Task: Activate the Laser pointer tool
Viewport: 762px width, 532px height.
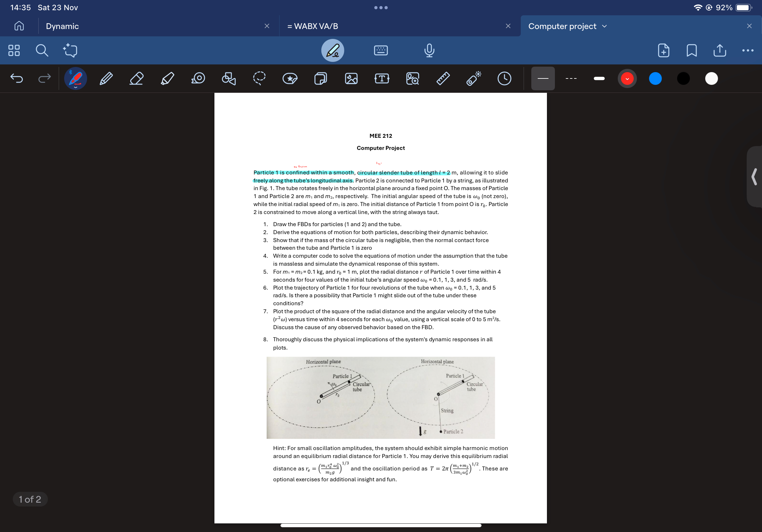Action: pos(474,78)
